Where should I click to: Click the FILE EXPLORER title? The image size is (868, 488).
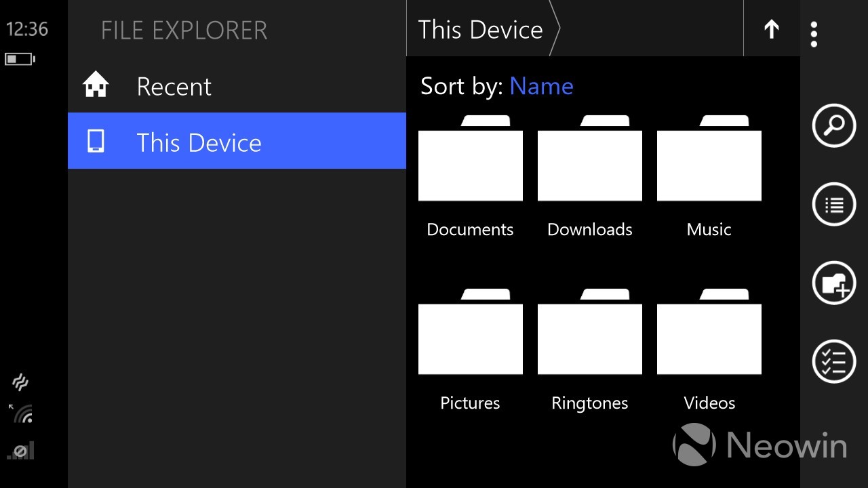pyautogui.click(x=184, y=30)
